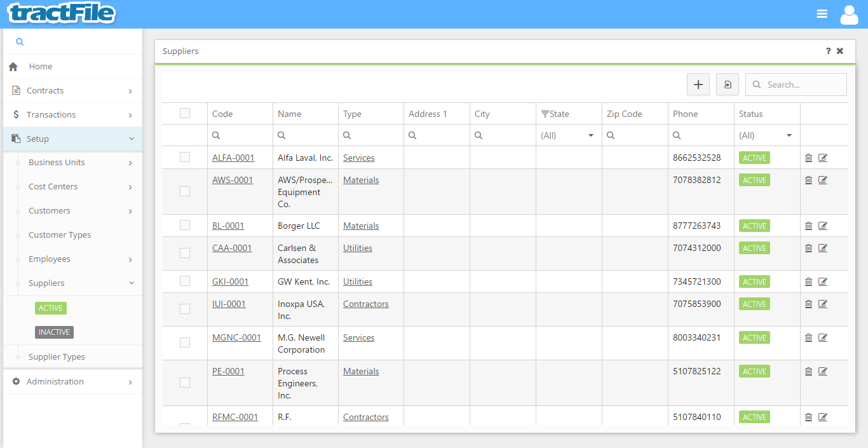Show ACTIVE suppliers from sidebar
The height and width of the screenshot is (448, 868).
(51, 308)
